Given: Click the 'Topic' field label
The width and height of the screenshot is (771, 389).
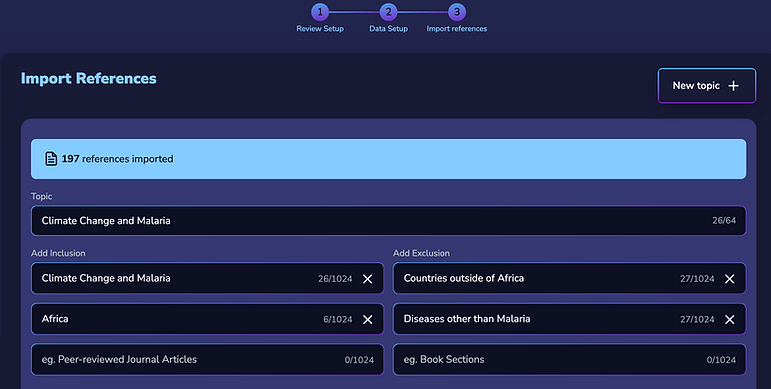Looking at the screenshot, I should point(41,196).
